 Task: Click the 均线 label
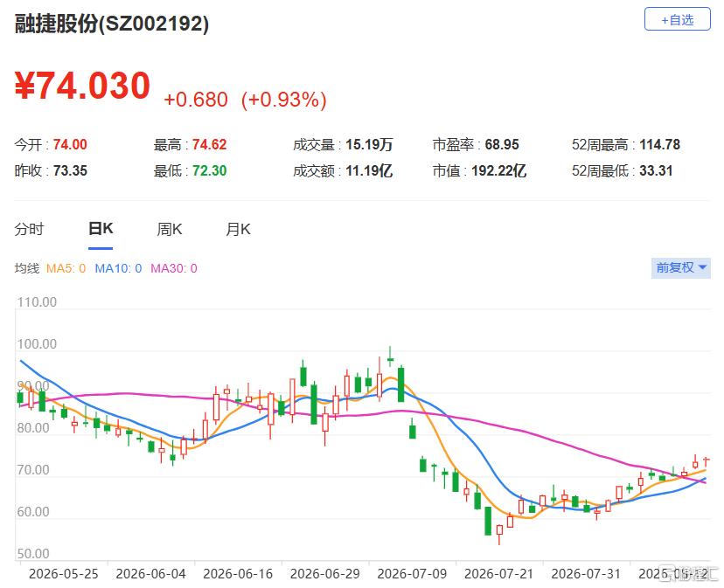tap(27, 268)
